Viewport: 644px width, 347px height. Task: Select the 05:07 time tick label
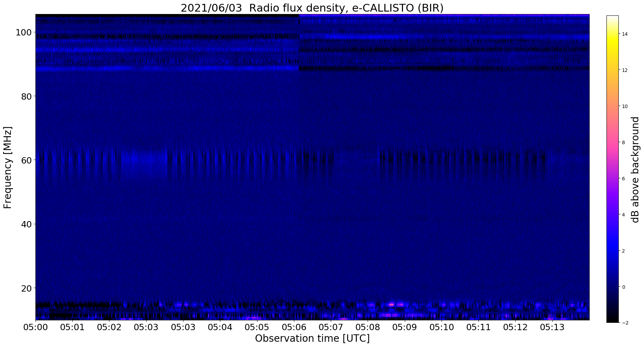pyautogui.click(x=330, y=328)
